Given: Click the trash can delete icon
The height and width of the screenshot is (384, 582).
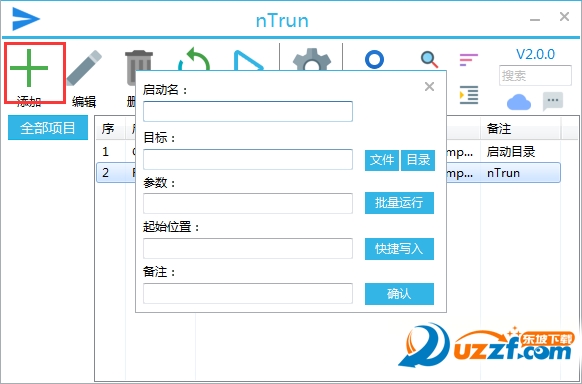Looking at the screenshot, I should [x=139, y=68].
